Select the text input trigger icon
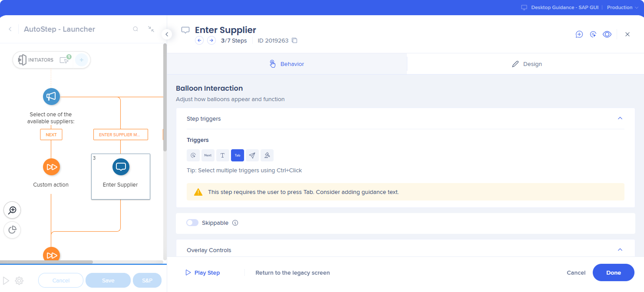 pos(223,155)
